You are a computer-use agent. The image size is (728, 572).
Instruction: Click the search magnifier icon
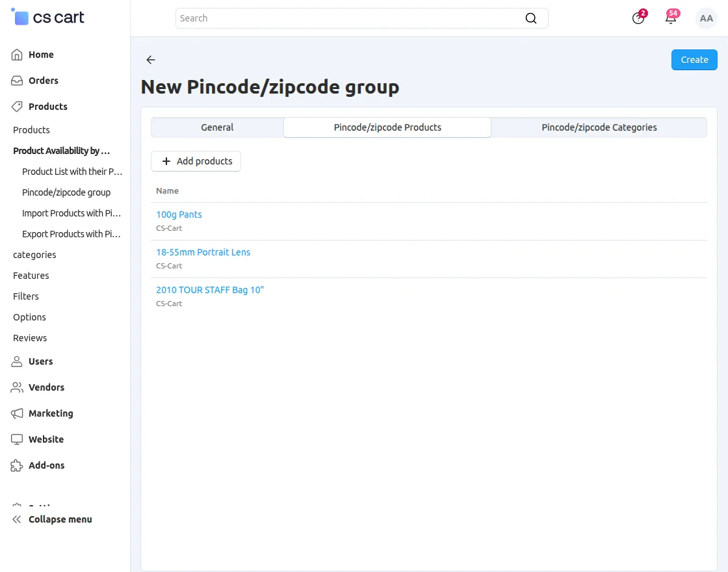[x=531, y=18]
